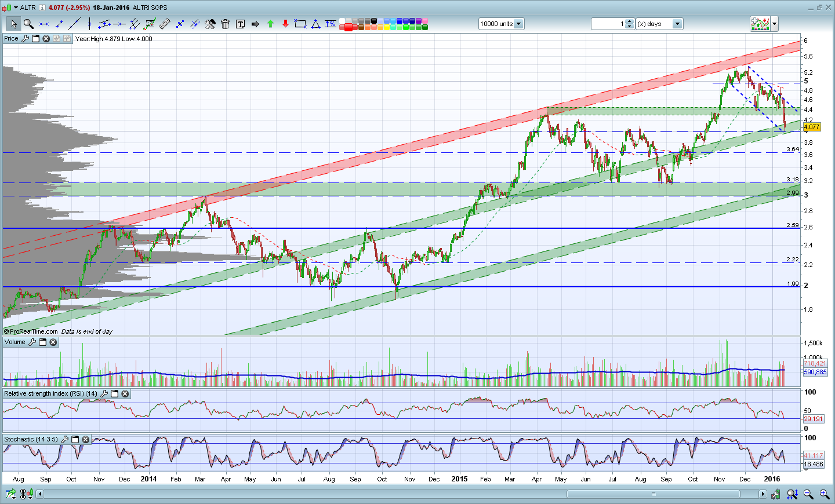Configure the RSI indicator with wrench
Viewport: 835px width, 504px height.
[x=104, y=394]
